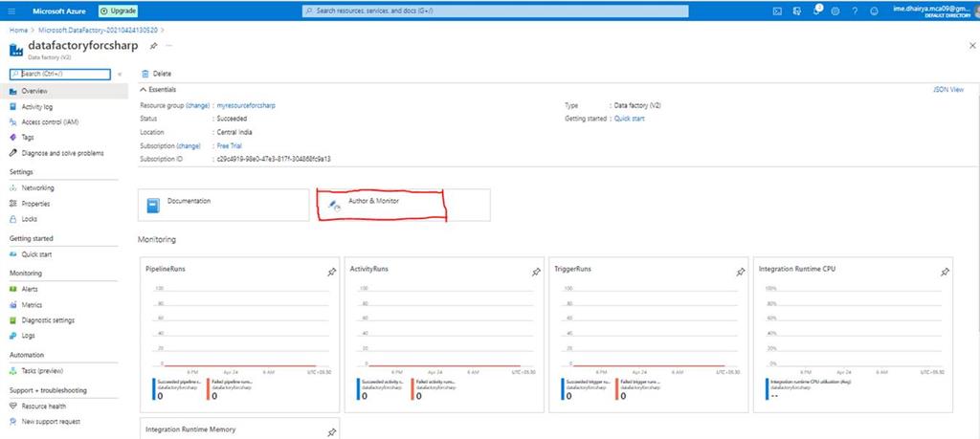Pin datafactoryforcsharp to dashboard
This screenshot has height=439, width=980.
pos(153,46)
